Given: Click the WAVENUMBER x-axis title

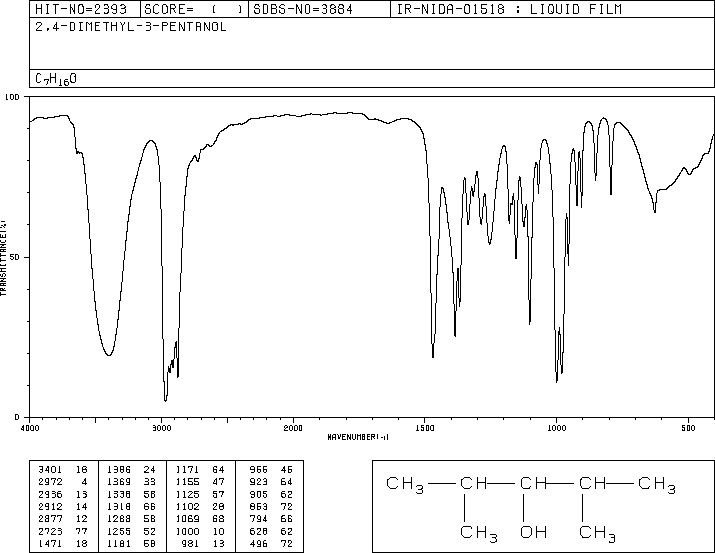Looking at the screenshot, I should click(x=358, y=437).
